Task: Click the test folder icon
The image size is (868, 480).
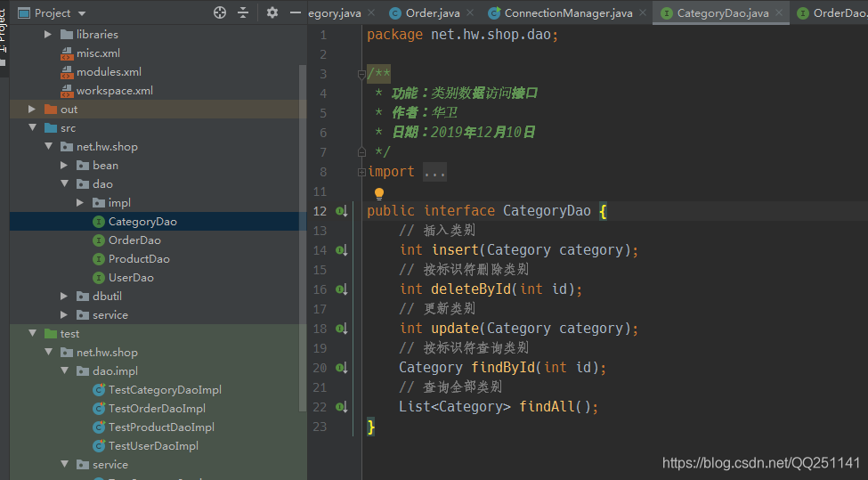Action: click(51, 333)
